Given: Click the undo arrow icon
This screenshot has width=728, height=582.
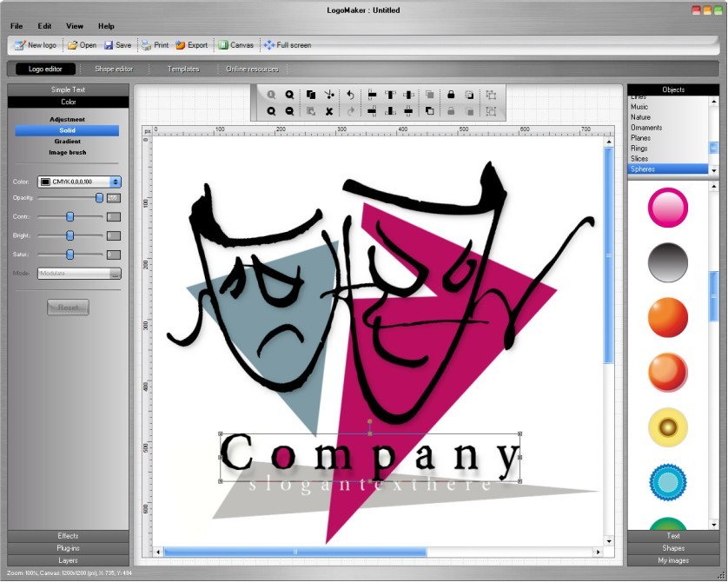Looking at the screenshot, I should click(350, 95).
